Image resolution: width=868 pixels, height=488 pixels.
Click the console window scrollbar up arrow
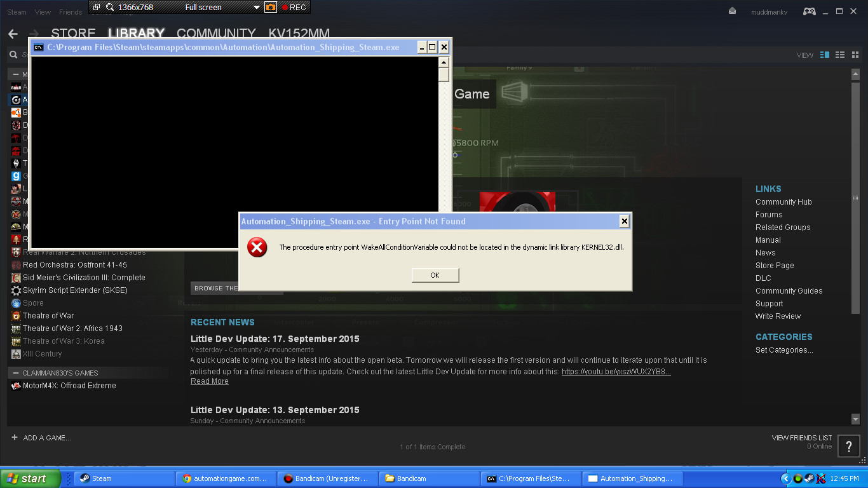[444, 62]
